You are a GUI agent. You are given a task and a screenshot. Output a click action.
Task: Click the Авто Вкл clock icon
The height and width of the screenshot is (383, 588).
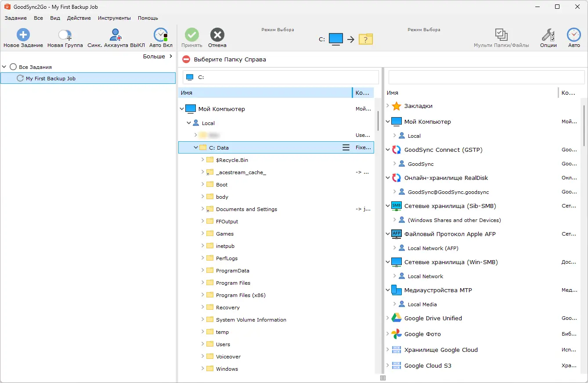coord(161,35)
